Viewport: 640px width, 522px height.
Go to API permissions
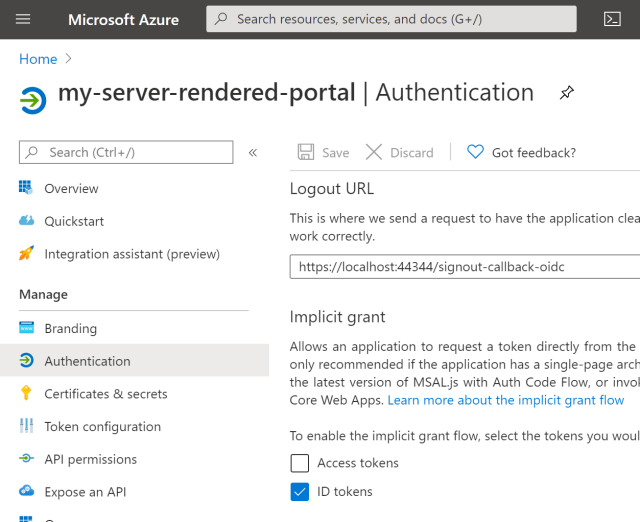click(x=90, y=459)
